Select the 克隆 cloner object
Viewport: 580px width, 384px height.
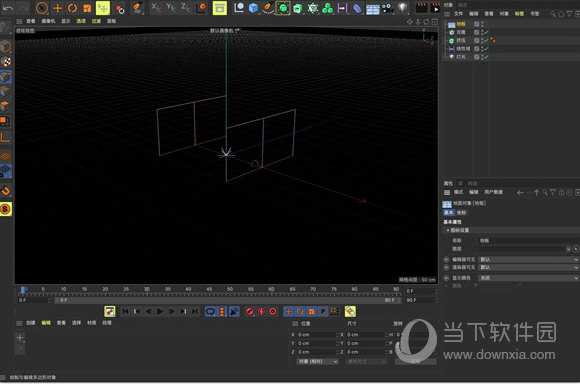click(x=461, y=32)
